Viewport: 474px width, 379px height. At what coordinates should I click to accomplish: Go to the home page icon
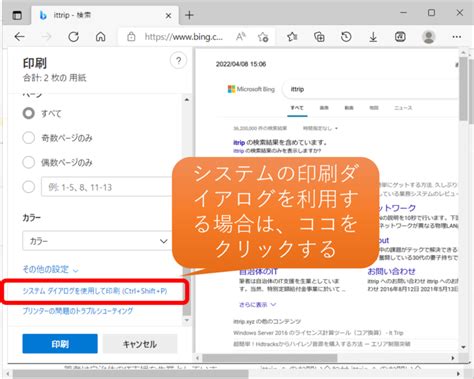(100, 37)
